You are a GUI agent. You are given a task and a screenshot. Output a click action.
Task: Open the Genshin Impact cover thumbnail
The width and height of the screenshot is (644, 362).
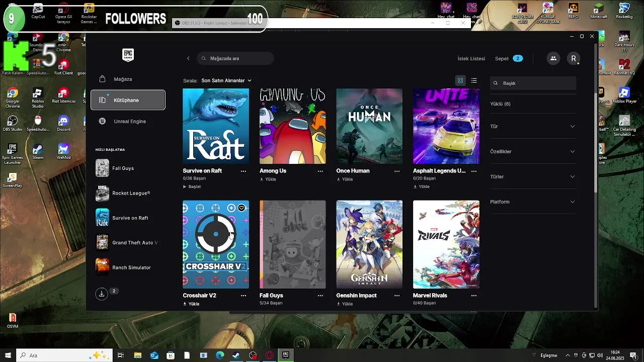(x=369, y=244)
